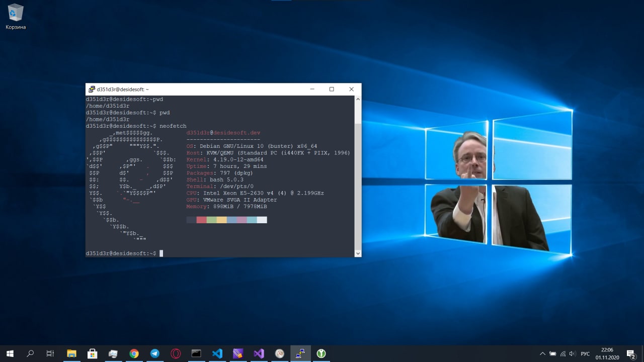Maximize the d351d3r@desidesoft terminal window
Image resolution: width=644 pixels, height=362 pixels.
click(332, 89)
